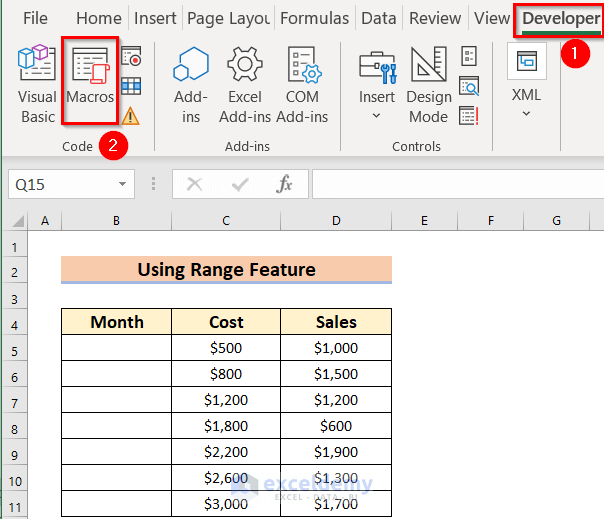Expand the Name Box dropdown arrow
The width and height of the screenshot is (604, 519).
[x=122, y=184]
